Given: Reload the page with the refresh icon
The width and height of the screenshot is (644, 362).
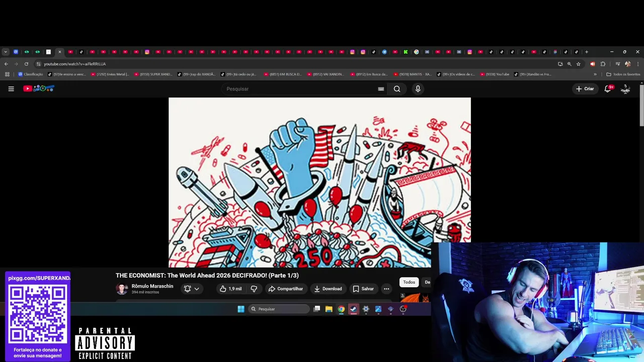Looking at the screenshot, I should pyautogui.click(x=26, y=64).
